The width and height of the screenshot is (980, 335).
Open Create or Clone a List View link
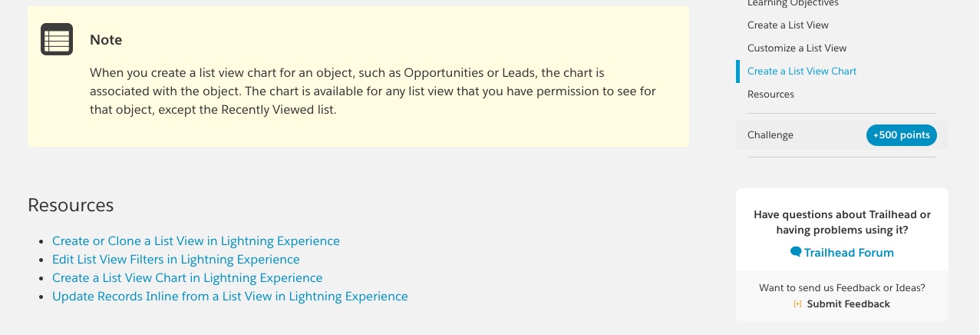coord(196,241)
